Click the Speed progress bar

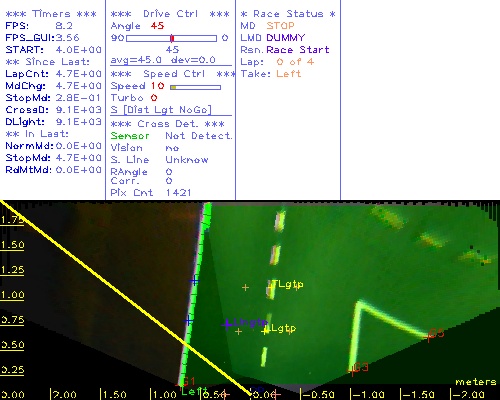195,87
